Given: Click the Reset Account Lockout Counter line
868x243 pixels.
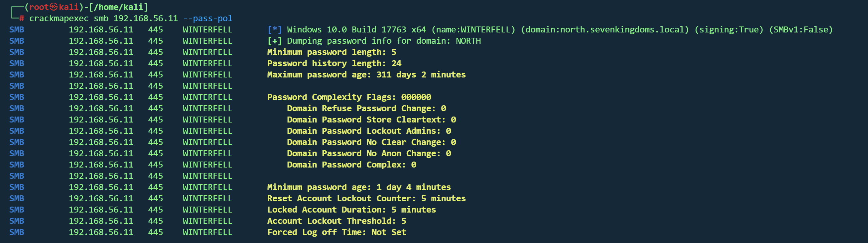Looking at the screenshot, I should (x=366, y=199).
